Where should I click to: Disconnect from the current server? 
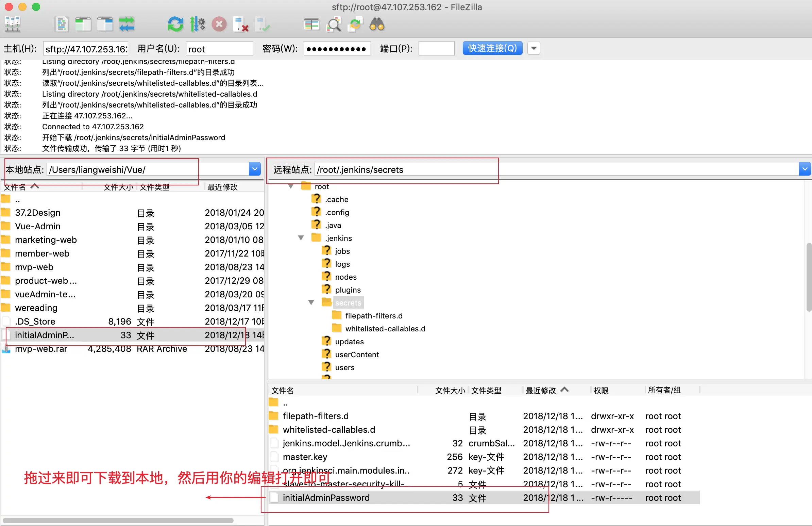241,24
